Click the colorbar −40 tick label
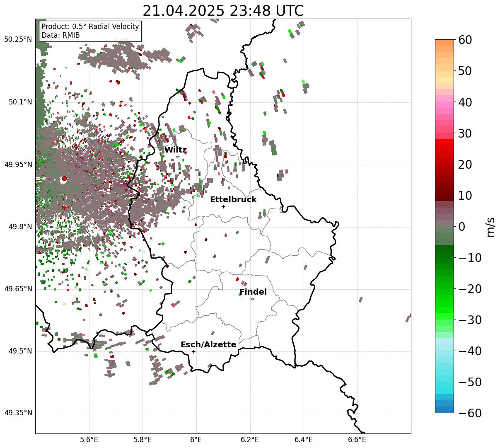This screenshot has height=448, width=500. coord(470,351)
